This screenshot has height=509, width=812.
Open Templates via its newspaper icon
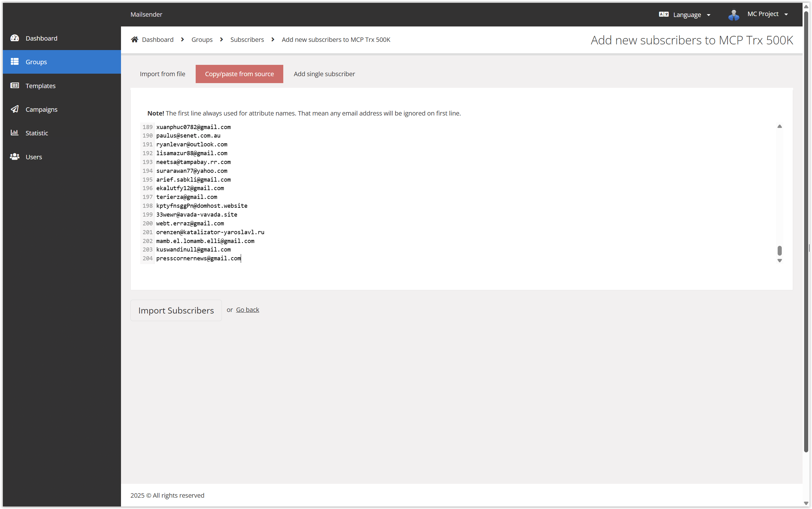(x=15, y=86)
